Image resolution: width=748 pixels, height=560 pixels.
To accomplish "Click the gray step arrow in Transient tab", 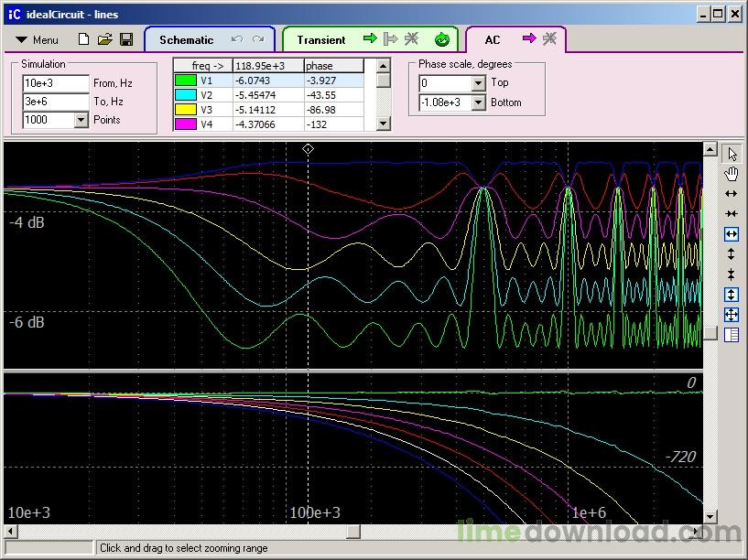I will point(391,38).
